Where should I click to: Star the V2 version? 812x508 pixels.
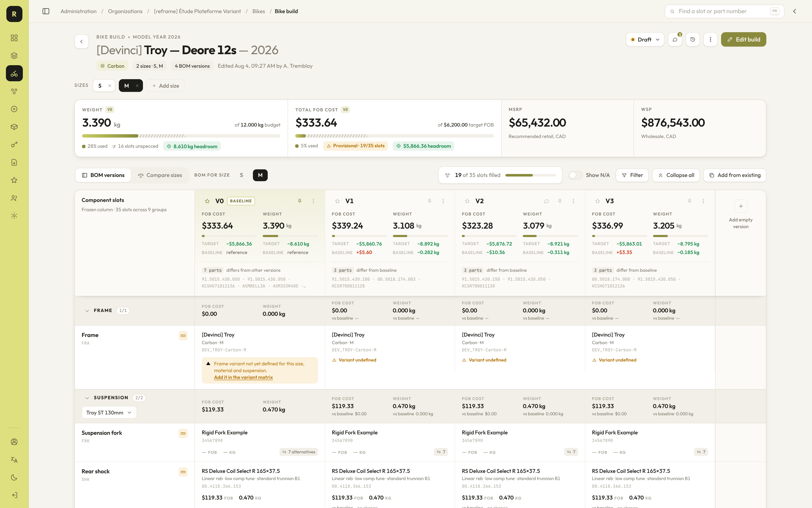pos(467,201)
